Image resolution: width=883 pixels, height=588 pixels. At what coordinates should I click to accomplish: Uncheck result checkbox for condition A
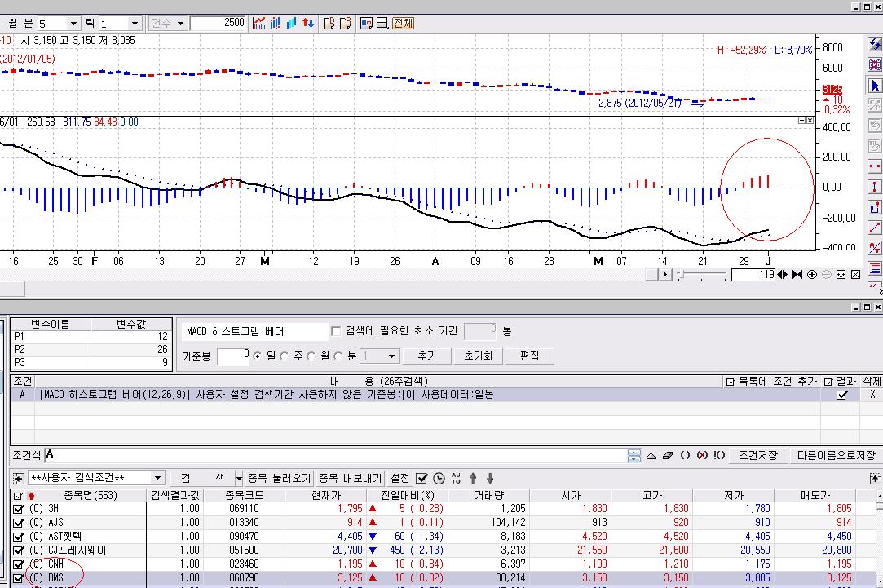click(x=841, y=395)
